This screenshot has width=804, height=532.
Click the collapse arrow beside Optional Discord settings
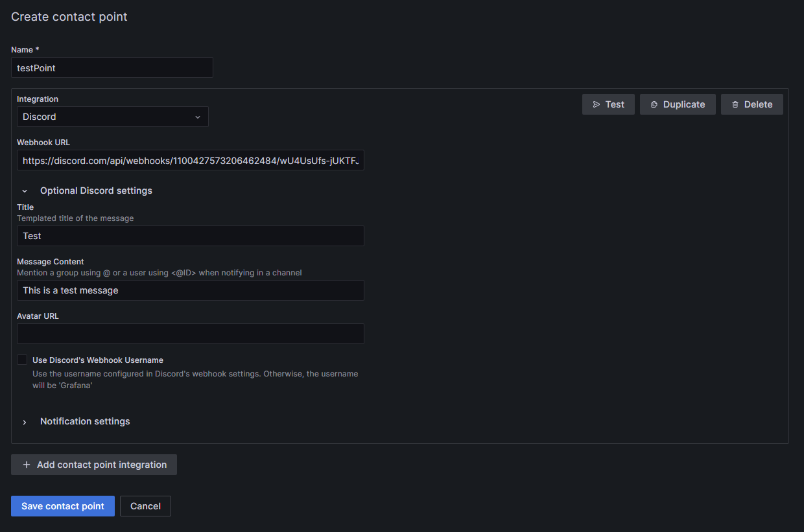point(24,191)
